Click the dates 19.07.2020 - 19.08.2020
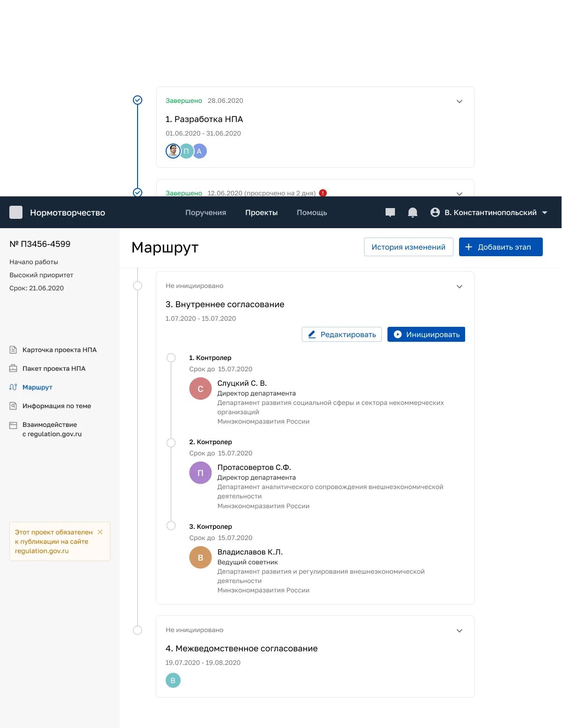562x728 pixels. coord(203,663)
